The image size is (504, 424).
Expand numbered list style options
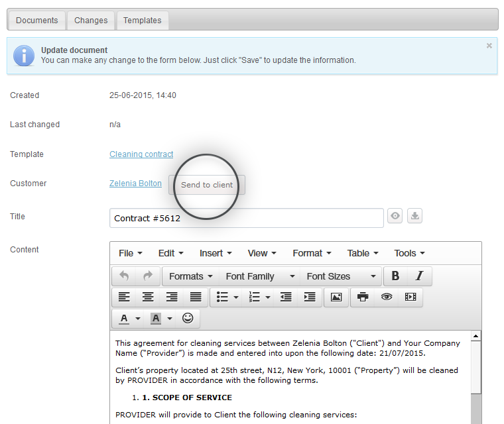[x=268, y=297]
